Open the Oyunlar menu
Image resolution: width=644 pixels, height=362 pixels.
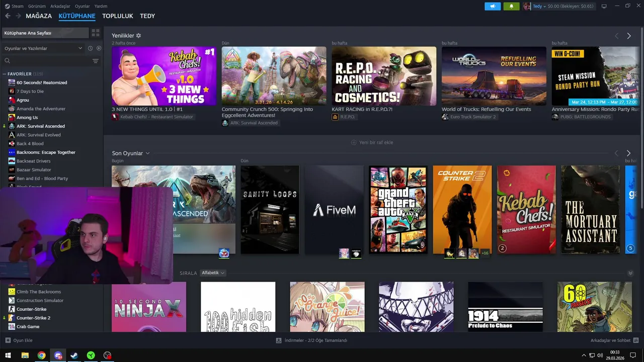pyautogui.click(x=83, y=6)
